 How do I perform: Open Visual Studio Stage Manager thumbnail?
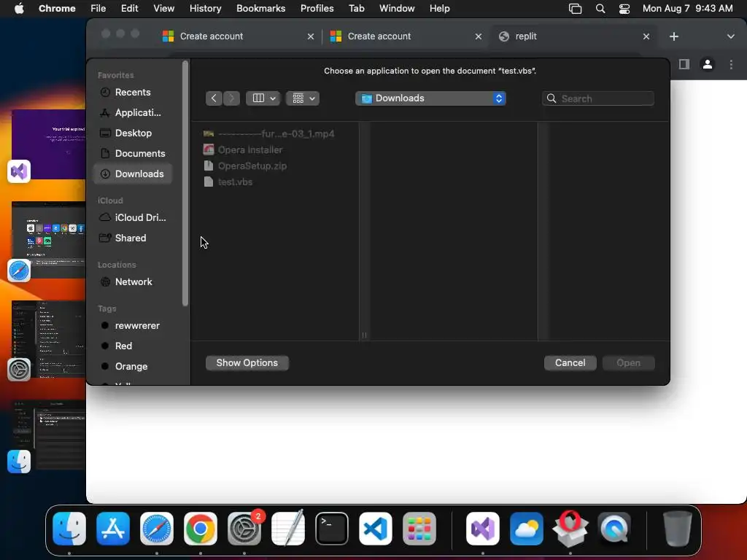tap(49, 144)
